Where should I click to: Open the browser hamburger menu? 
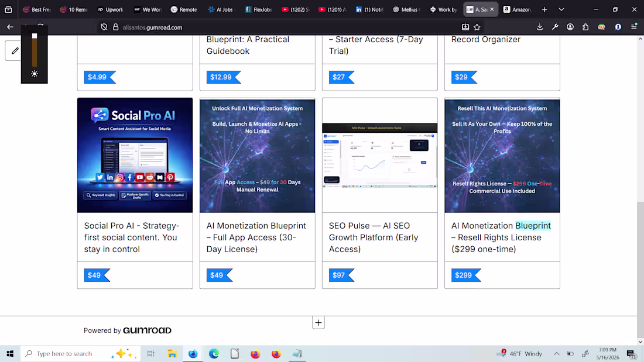tap(633, 27)
